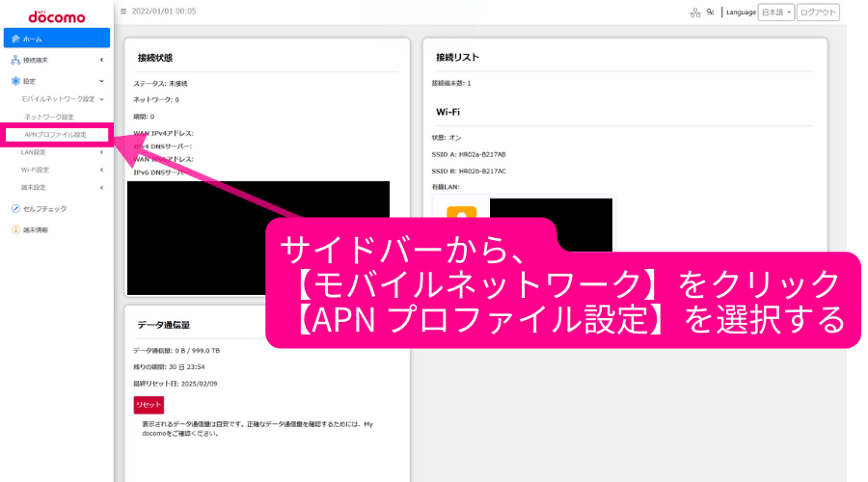The width and height of the screenshot is (868, 482).
Task: Open セルフチェック page
Action: 44,208
